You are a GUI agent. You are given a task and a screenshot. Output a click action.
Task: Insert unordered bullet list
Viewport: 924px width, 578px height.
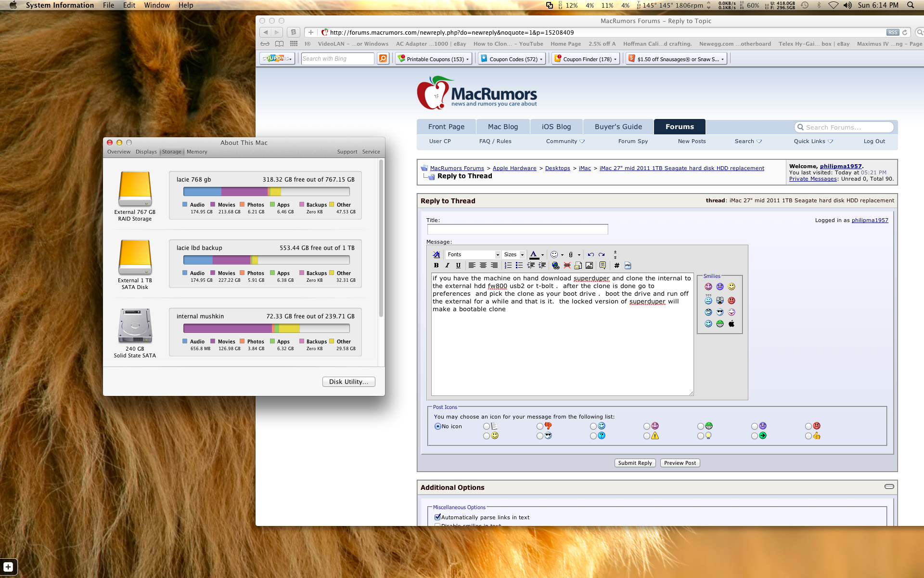coord(519,265)
